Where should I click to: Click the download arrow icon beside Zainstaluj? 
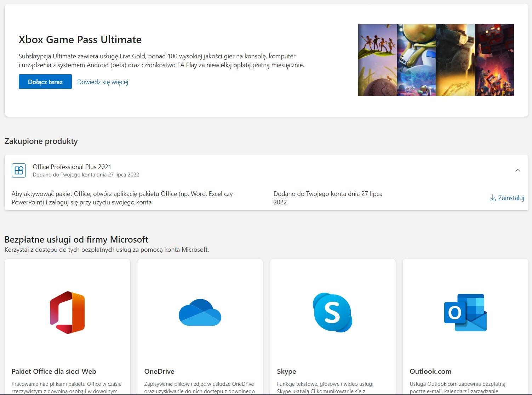[492, 198]
